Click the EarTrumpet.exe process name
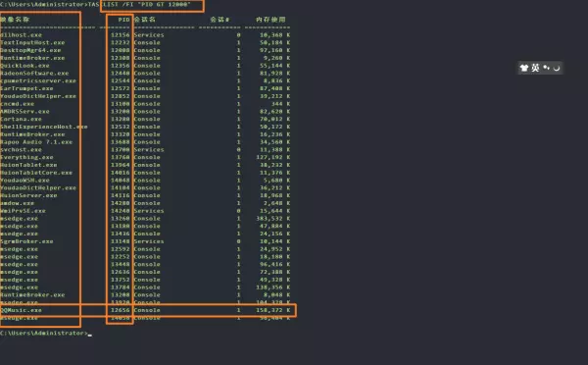Viewport: 588px width, 365px height. tap(26, 88)
